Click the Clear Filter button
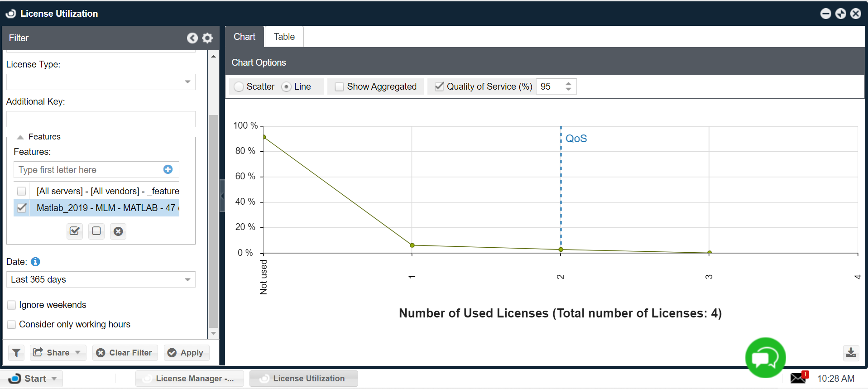Screen dimensions: 868x389 tap(125, 353)
